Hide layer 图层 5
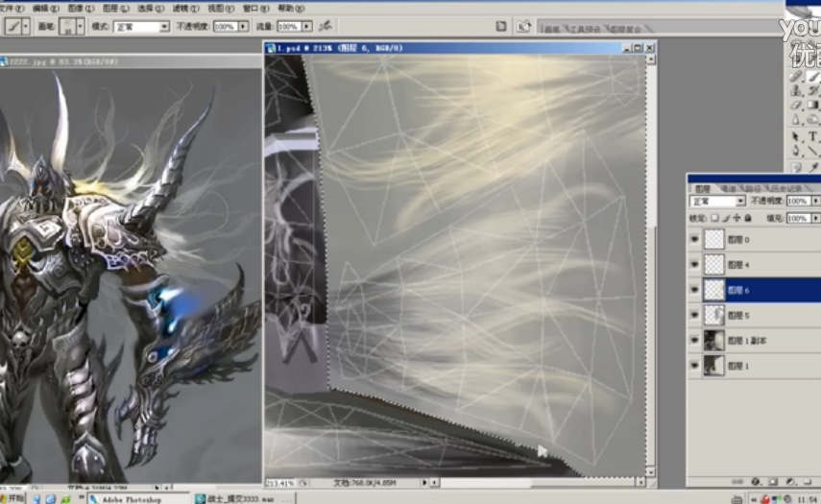This screenshot has height=504, width=821. [x=694, y=315]
